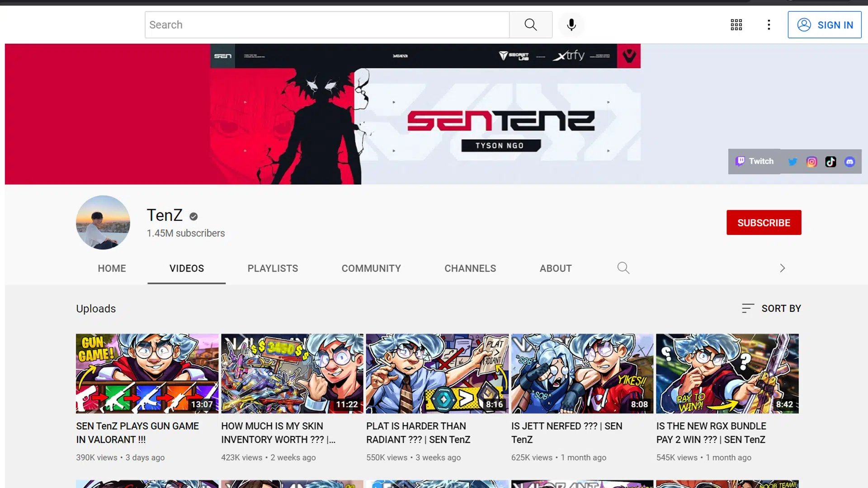868x488 pixels.
Task: Click 423K views 2 weeks ago text
Action: 269,458
